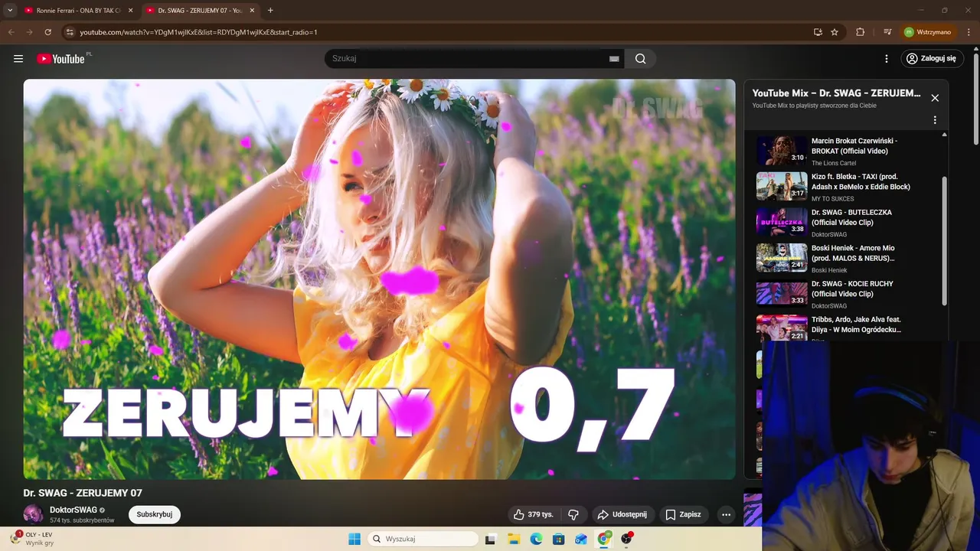Click the Chrome address bar URL

click(198, 32)
